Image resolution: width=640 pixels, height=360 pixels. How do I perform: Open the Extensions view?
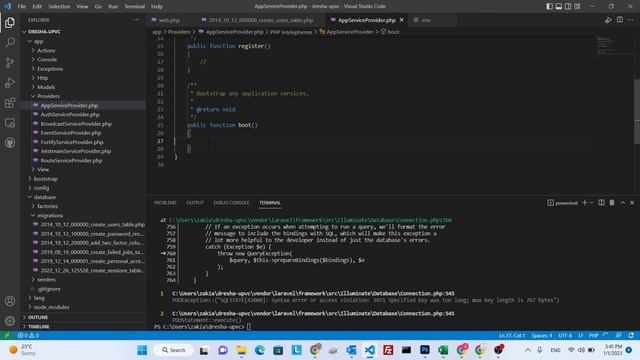(10, 102)
